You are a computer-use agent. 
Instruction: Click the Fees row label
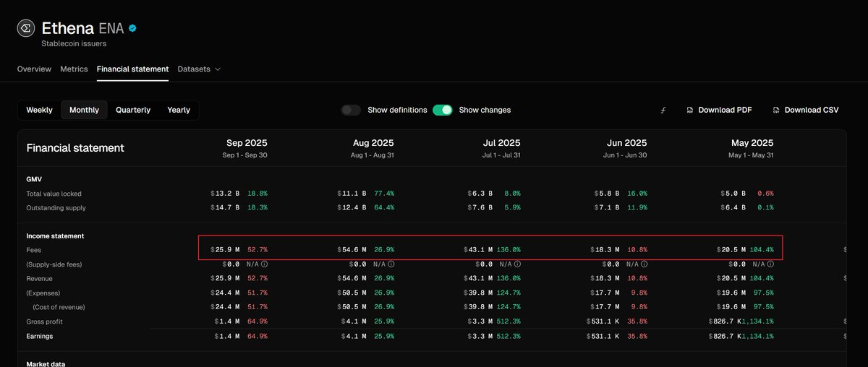coord(35,250)
